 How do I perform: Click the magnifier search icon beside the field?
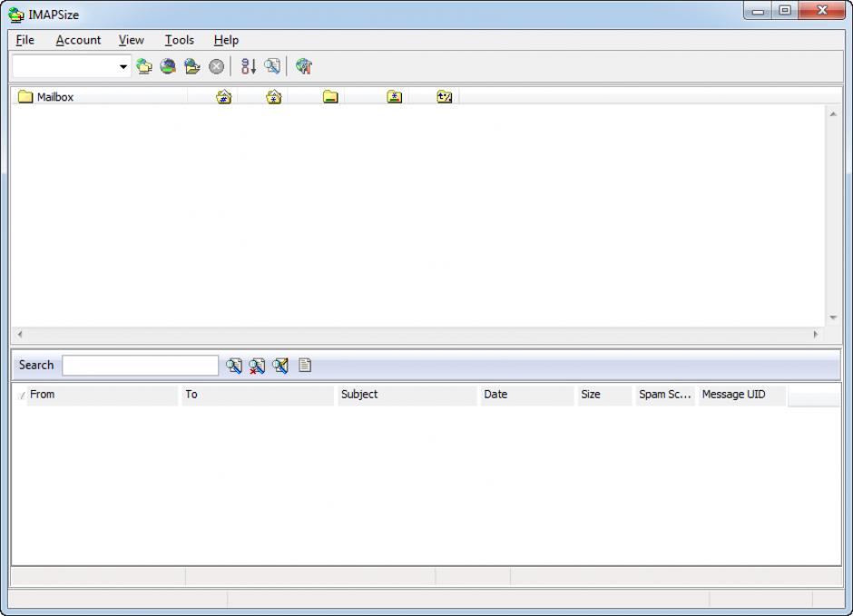[x=234, y=366]
